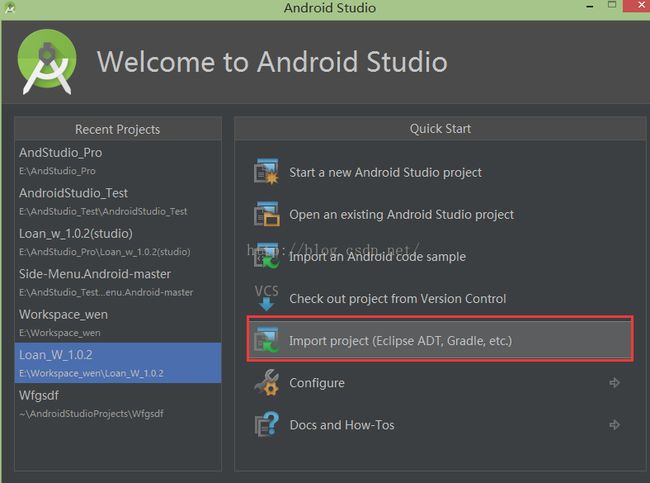This screenshot has height=483, width=650.
Task: Select Import an Android code sample
Action: (x=377, y=257)
